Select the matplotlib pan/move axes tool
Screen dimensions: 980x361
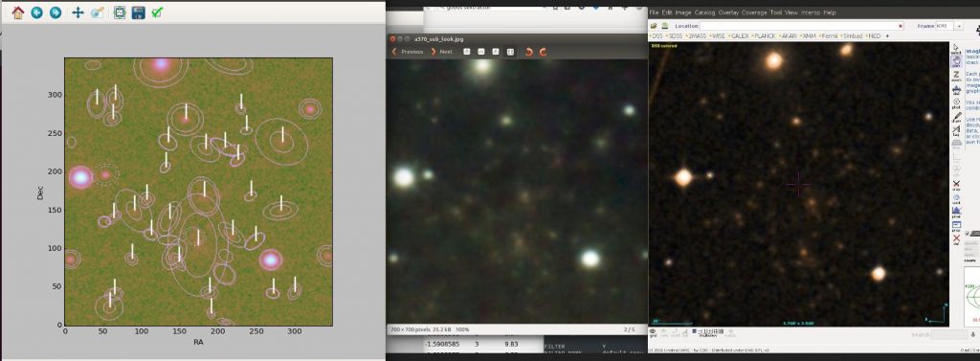tap(78, 12)
